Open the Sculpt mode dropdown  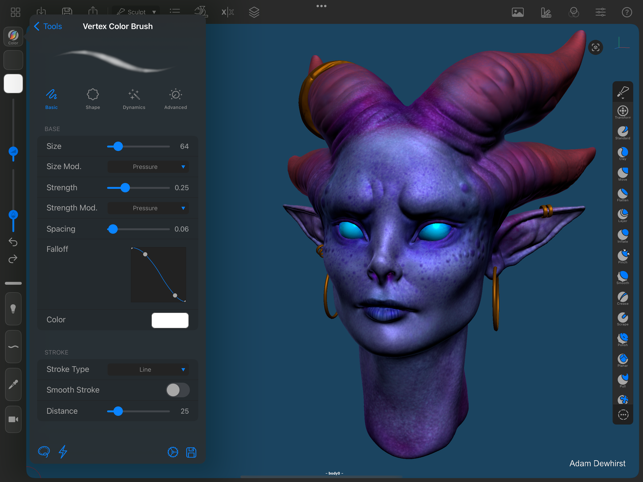[137, 12]
